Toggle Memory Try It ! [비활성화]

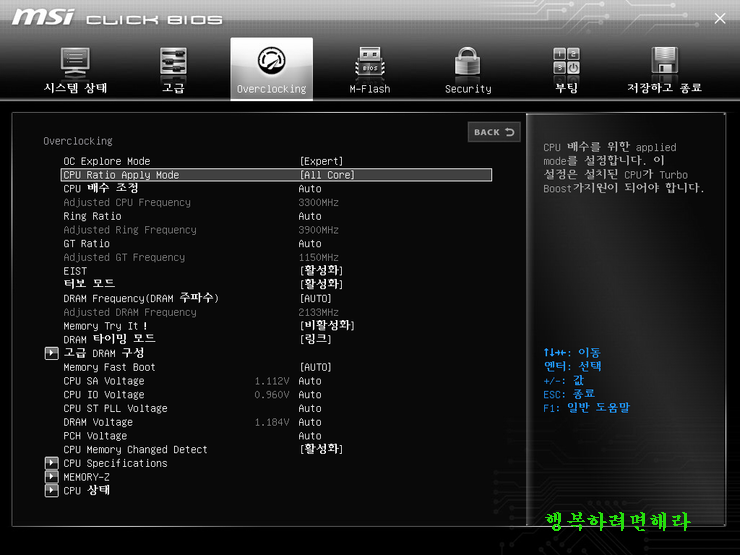[327, 326]
